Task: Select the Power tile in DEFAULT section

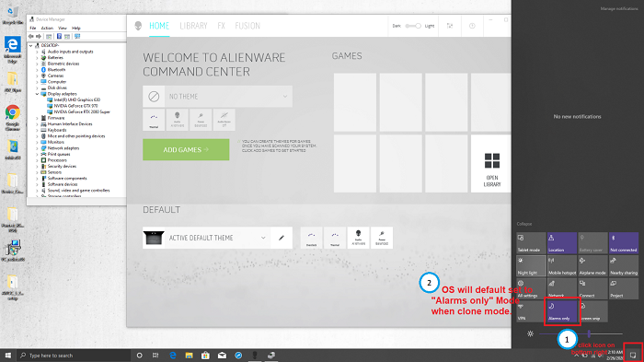Action: point(382,238)
